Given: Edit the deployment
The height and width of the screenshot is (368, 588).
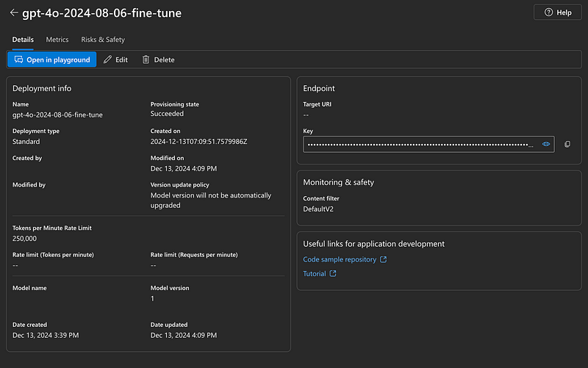Looking at the screenshot, I should click(x=115, y=59).
